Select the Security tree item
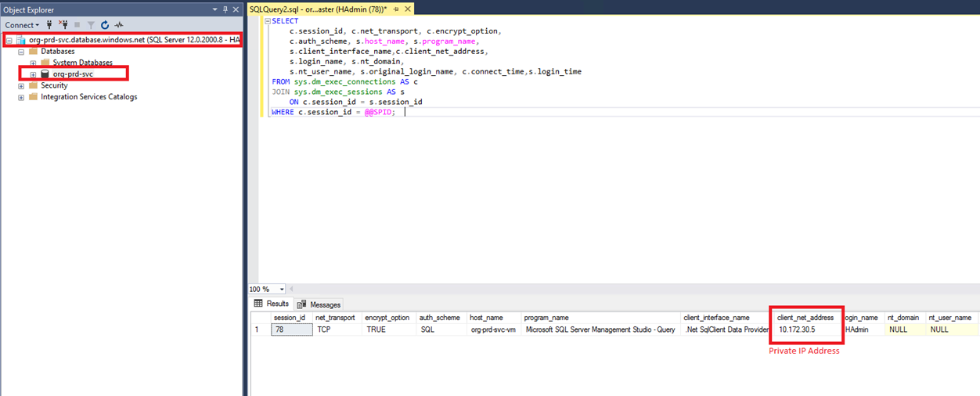The width and height of the screenshot is (980, 396). tap(54, 86)
